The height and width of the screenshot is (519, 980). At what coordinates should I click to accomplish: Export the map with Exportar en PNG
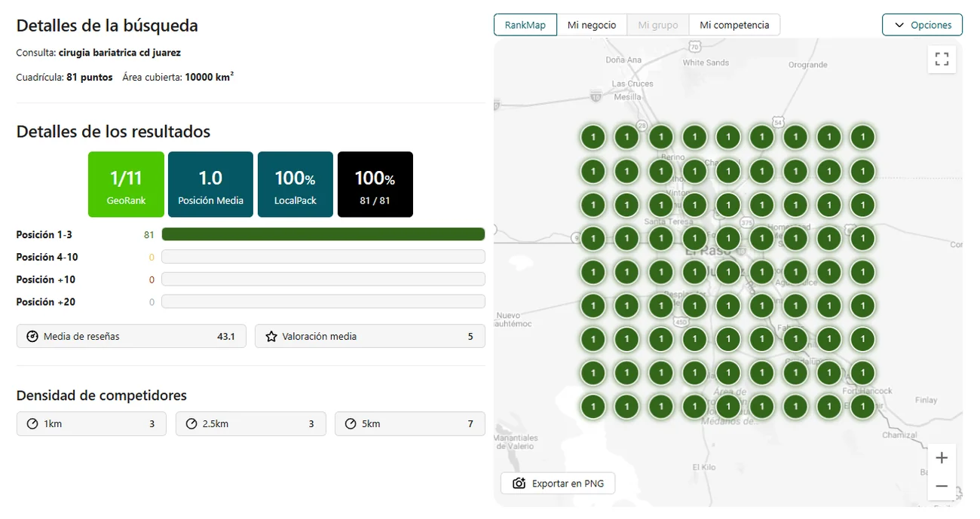558,484
